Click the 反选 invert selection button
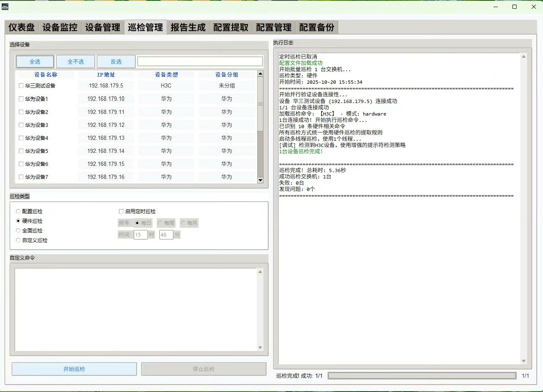 point(116,62)
